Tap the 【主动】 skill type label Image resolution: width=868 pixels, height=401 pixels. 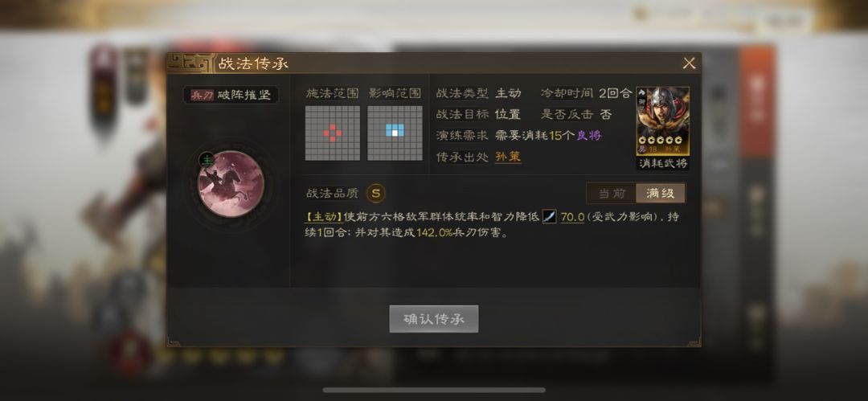coord(324,217)
